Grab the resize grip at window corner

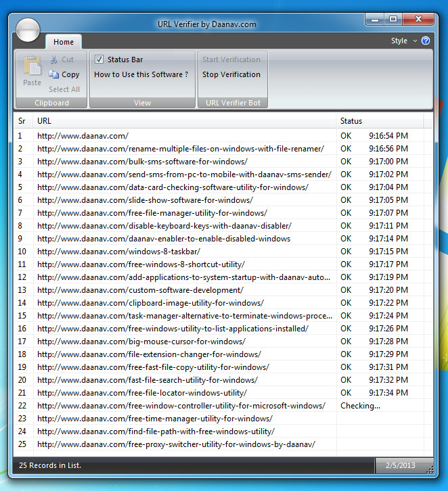tap(430, 469)
